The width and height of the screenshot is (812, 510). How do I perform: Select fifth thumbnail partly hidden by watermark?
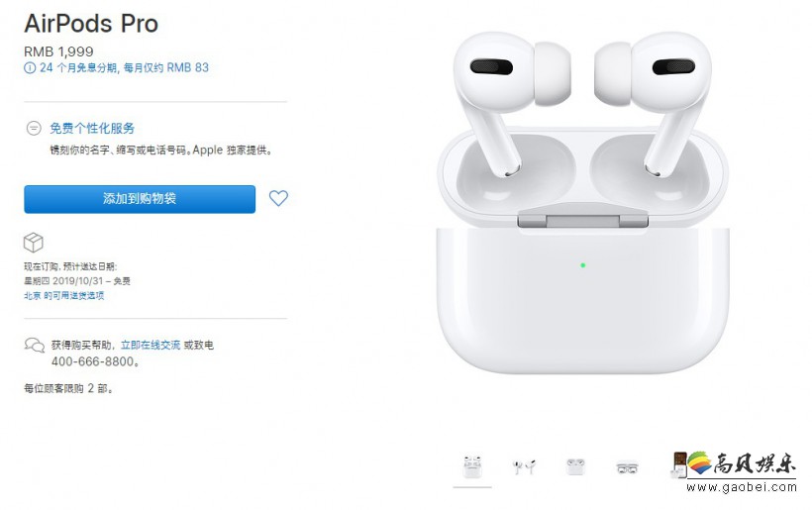(x=679, y=465)
